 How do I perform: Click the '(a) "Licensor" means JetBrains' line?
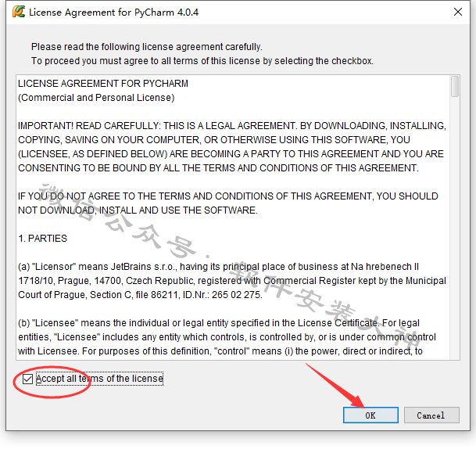(218, 267)
